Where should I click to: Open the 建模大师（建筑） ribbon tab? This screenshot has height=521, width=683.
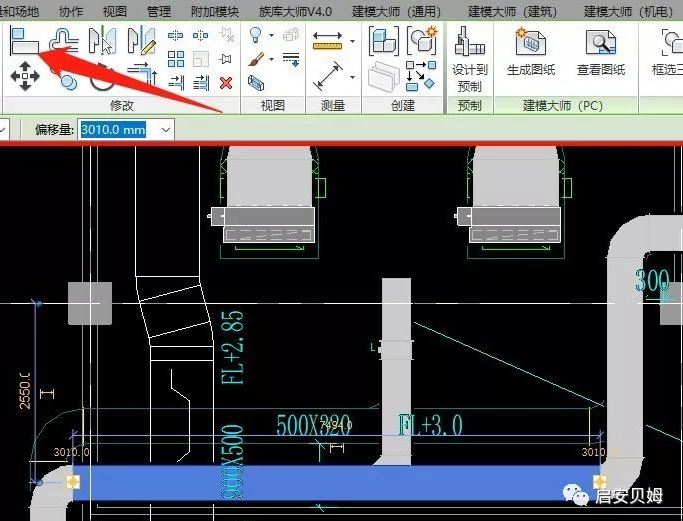point(512,11)
